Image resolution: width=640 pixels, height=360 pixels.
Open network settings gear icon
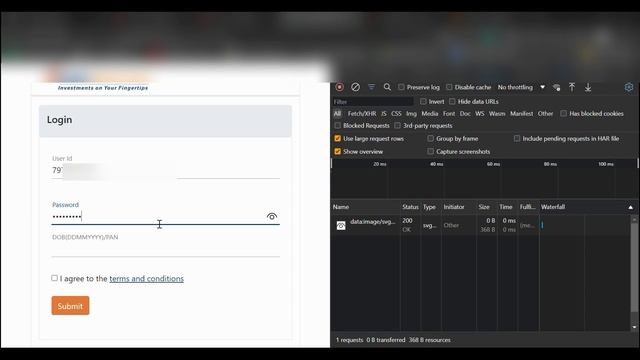click(629, 87)
